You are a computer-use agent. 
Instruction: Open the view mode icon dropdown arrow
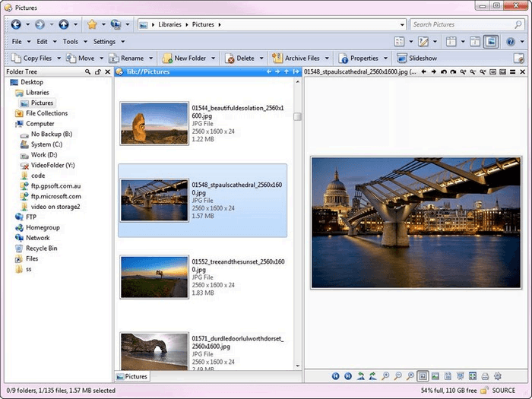[x=411, y=42]
